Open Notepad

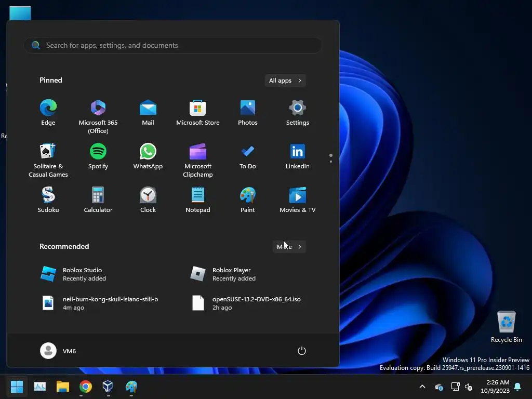[198, 200]
